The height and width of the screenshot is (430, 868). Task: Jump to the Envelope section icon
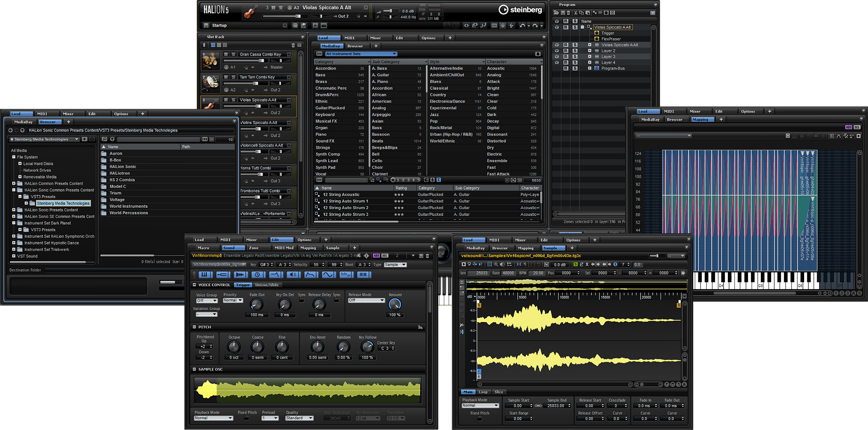click(311, 274)
